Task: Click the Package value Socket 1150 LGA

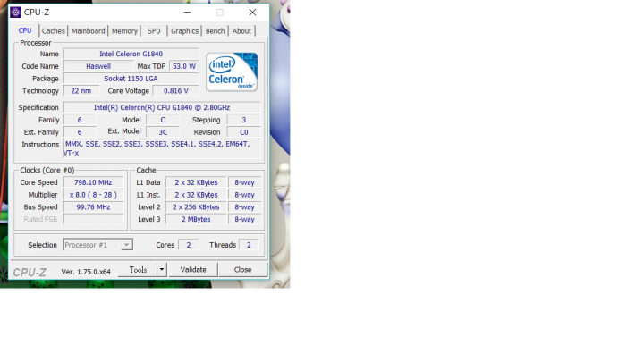Action: click(x=131, y=79)
